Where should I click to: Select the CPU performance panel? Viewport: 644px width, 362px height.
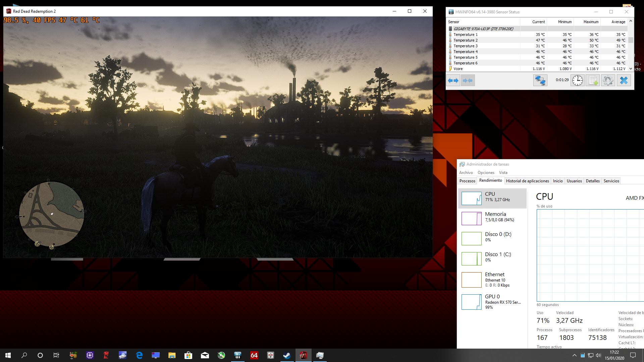(492, 198)
